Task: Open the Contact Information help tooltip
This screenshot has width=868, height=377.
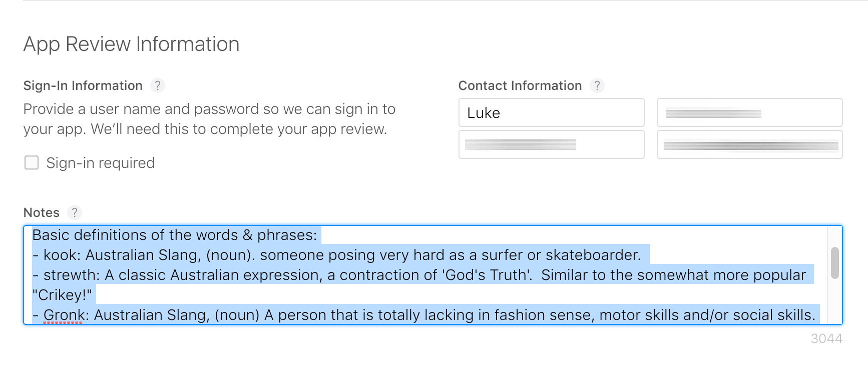Action: click(x=597, y=85)
